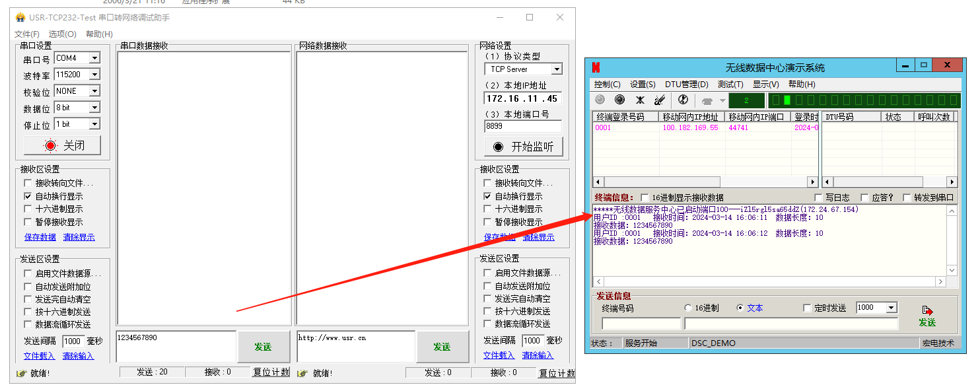Screen dimensions: 980x387
Task: Check the 定时发送 checkbox
Action: 807,308
